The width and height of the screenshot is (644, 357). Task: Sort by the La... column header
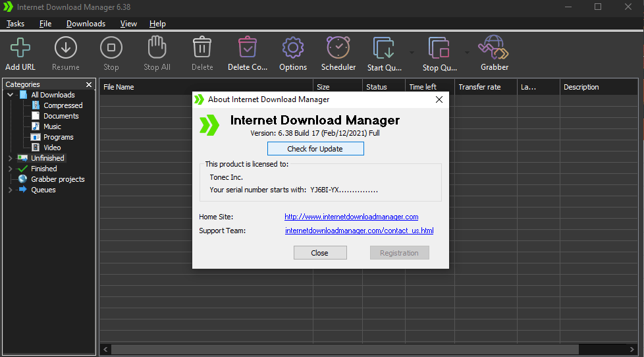tap(538, 87)
